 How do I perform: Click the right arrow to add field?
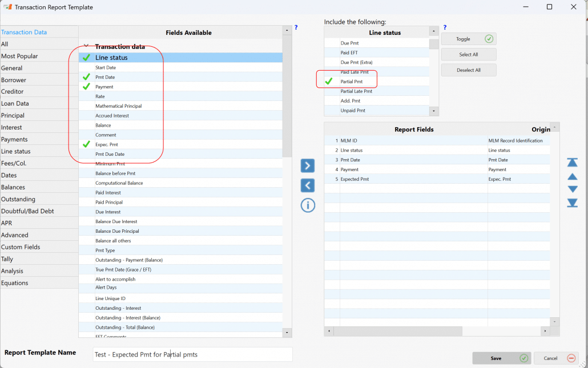coord(307,166)
